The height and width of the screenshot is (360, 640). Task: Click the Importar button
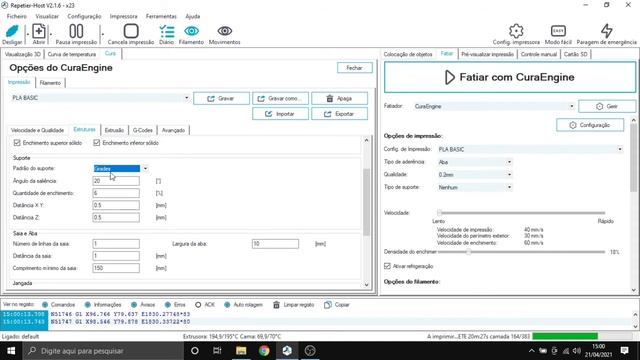point(280,114)
